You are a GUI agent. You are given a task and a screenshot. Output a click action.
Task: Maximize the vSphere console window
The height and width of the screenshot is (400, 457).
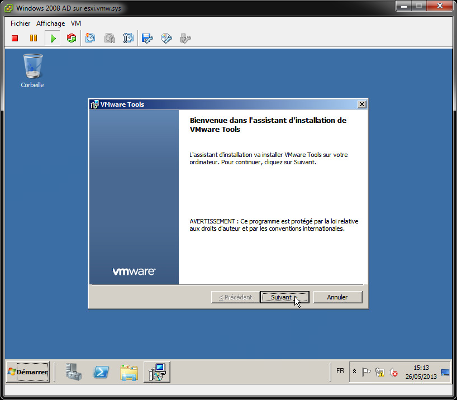[419, 6]
